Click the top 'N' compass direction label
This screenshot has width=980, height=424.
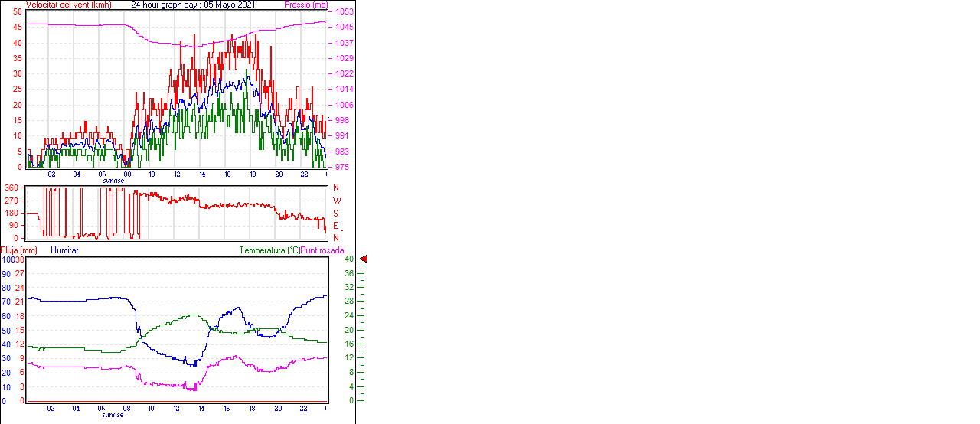335,188
